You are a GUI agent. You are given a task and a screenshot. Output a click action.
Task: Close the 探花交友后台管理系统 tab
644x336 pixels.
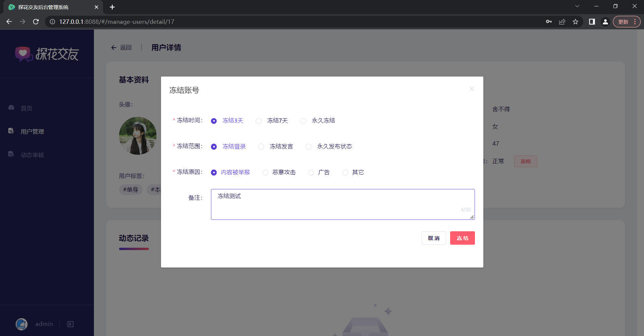pos(96,7)
